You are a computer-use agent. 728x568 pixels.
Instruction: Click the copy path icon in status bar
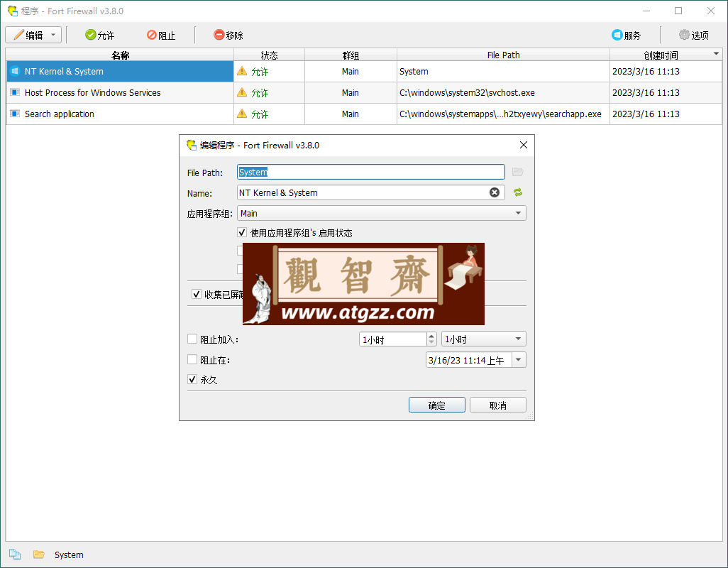[15, 554]
